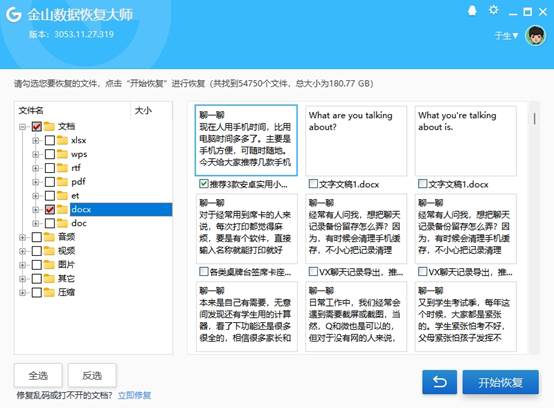Check the 其它 category checkbox
Viewport: 554px width, 408px height.
click(37, 279)
